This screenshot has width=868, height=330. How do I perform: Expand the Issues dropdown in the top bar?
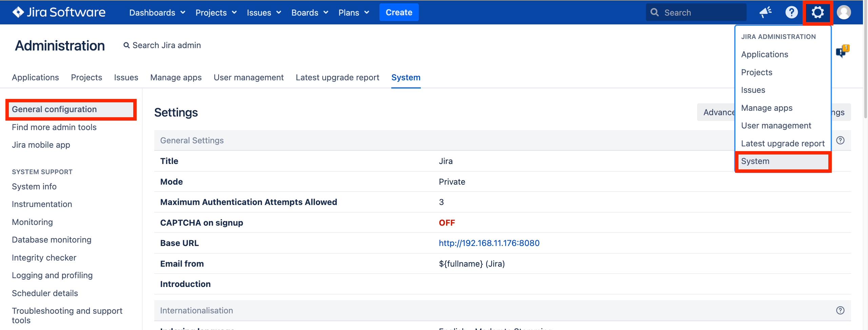point(264,13)
